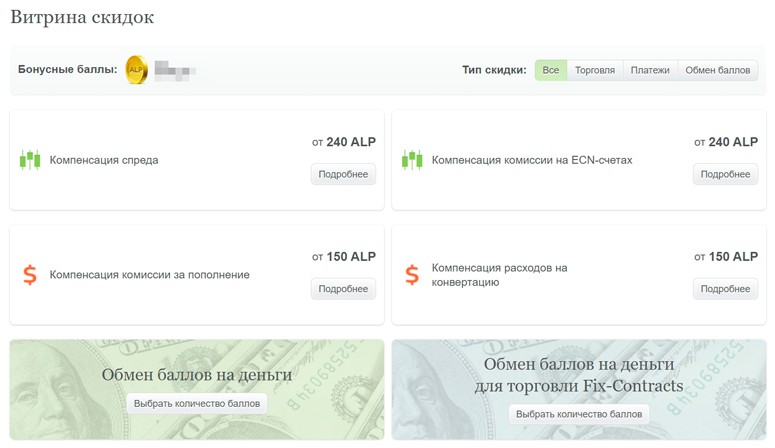Click the gold ALP bonus coin icon
The height and width of the screenshot is (448, 775).
click(136, 70)
